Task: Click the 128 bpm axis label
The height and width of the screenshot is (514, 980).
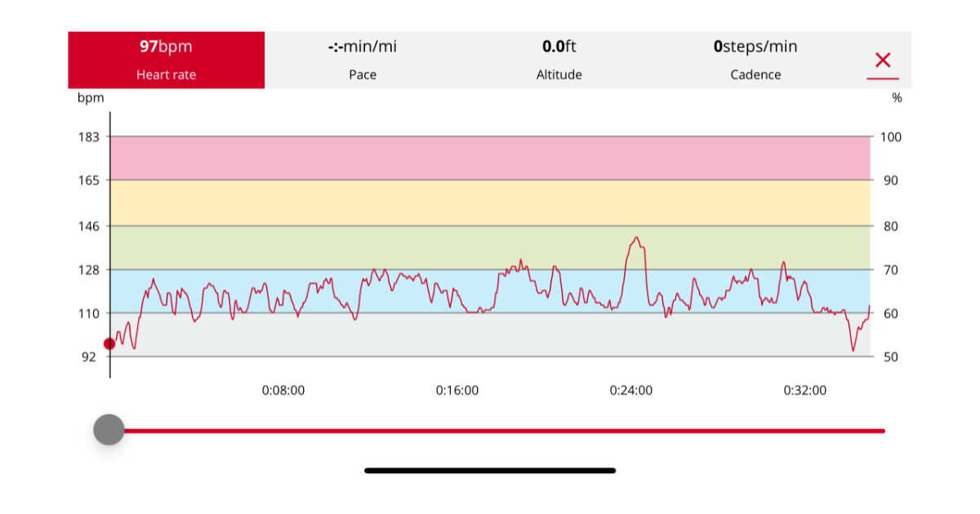Action: [88, 270]
